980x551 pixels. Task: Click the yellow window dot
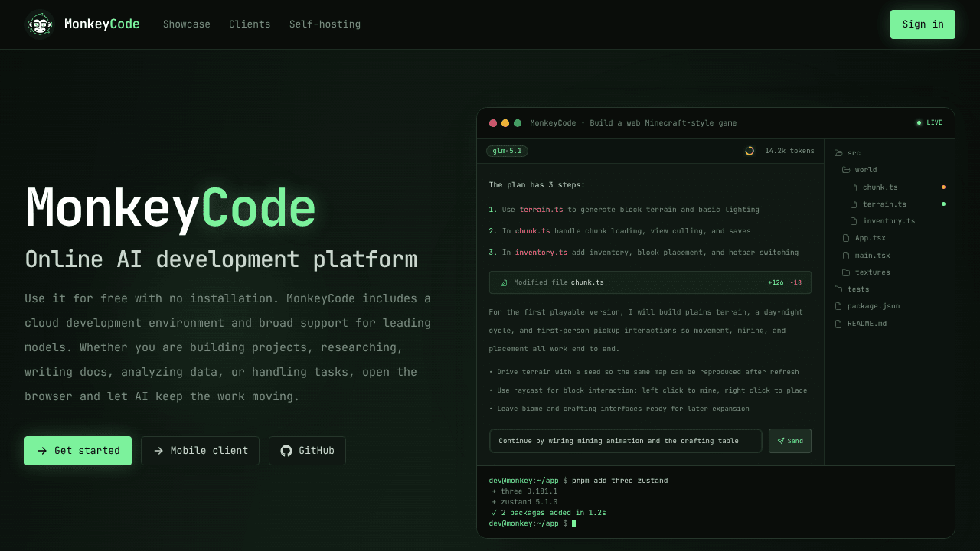pos(505,123)
